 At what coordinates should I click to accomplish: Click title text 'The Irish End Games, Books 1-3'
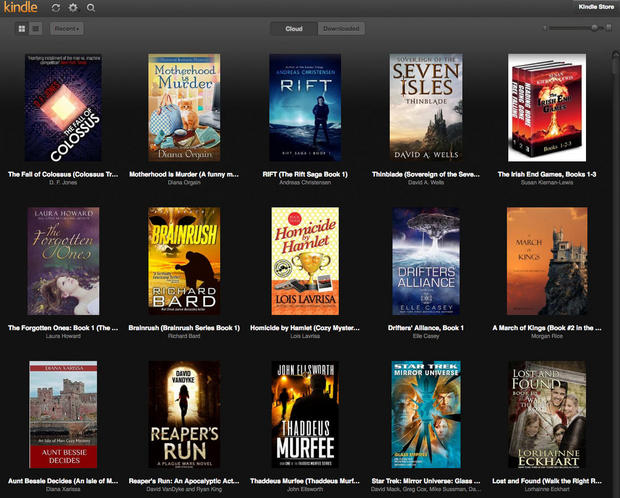[x=547, y=174]
